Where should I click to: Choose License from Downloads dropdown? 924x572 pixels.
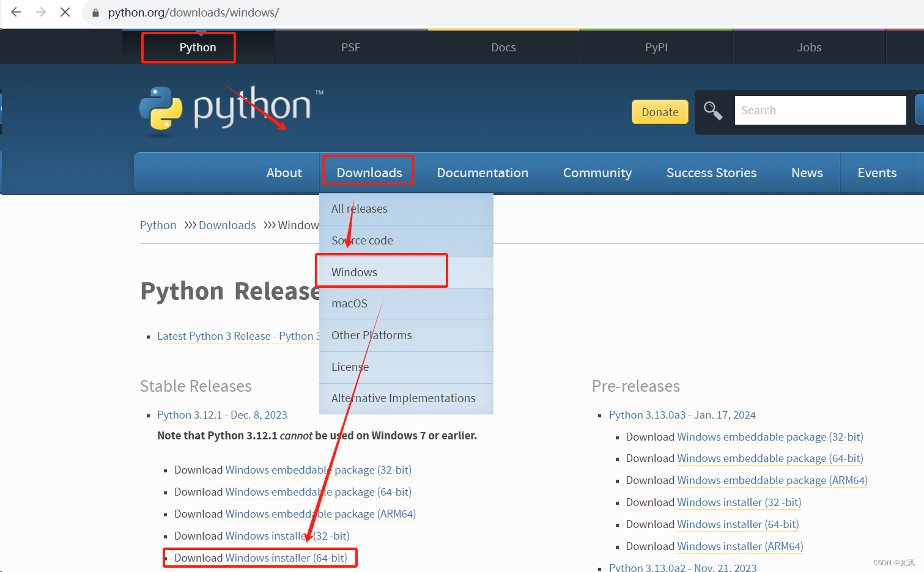406,367
